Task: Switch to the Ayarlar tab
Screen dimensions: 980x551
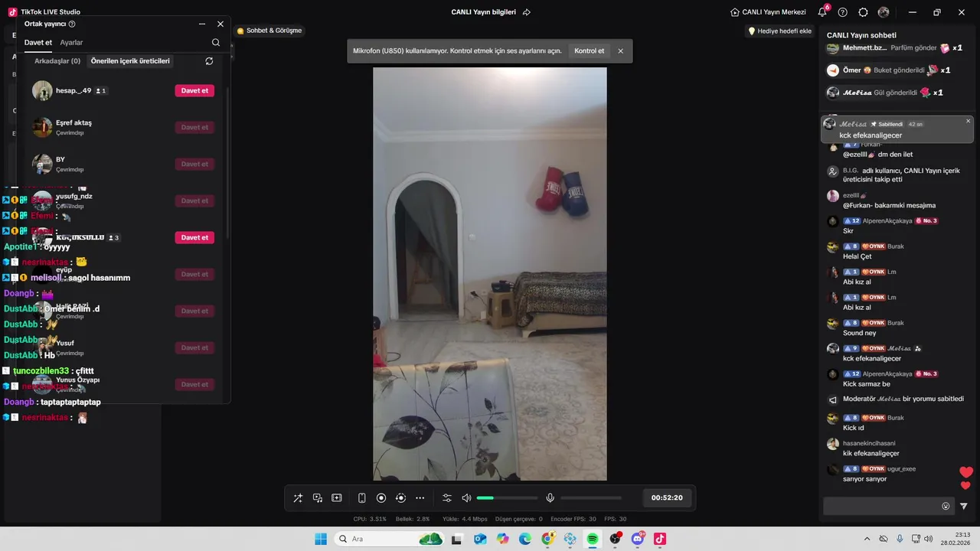Action: [x=71, y=43]
